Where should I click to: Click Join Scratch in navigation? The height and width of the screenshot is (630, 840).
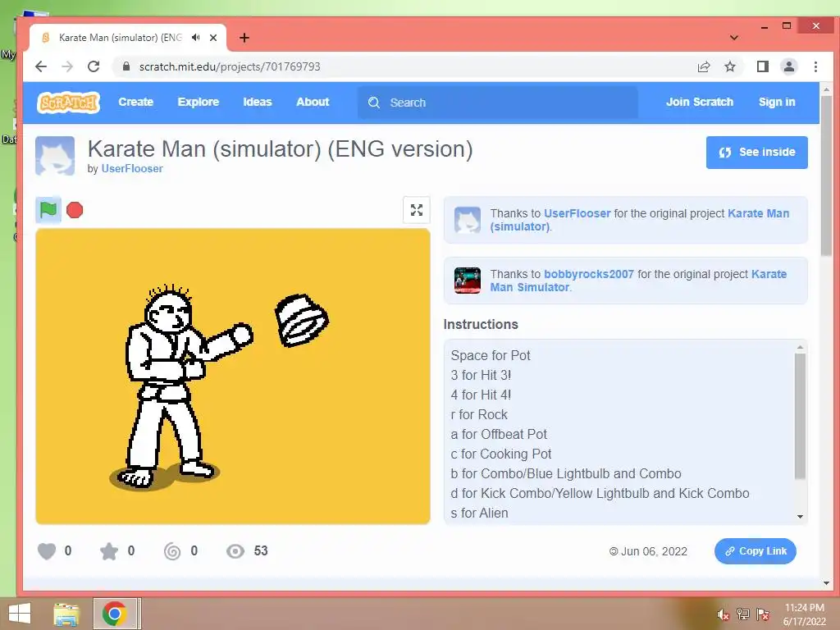point(699,102)
